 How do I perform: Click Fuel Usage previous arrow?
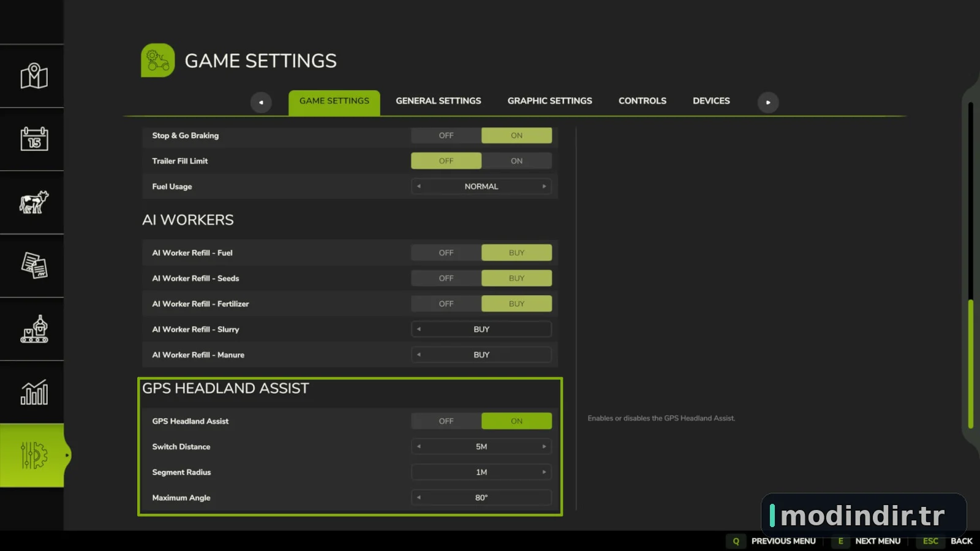click(419, 187)
